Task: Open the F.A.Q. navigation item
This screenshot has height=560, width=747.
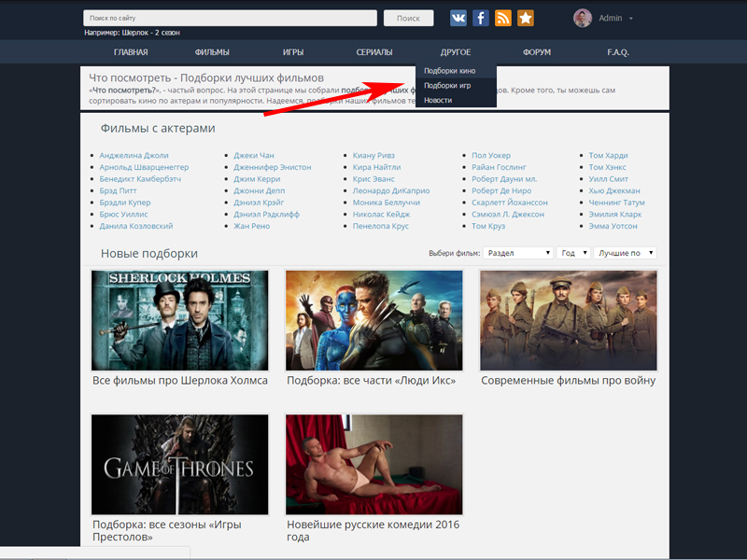Action: click(618, 52)
